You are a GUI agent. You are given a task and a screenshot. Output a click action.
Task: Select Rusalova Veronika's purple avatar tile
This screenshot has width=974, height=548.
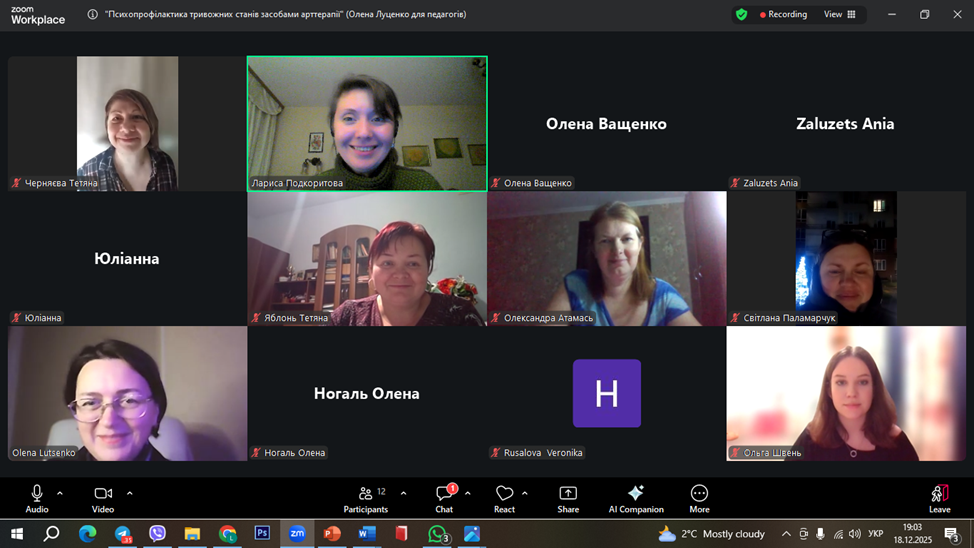606,393
